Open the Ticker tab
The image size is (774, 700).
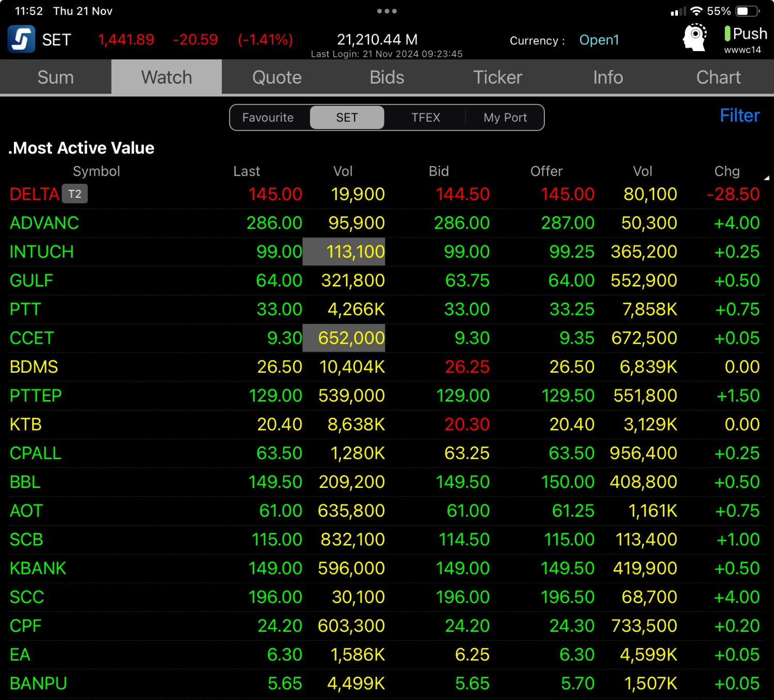pos(498,77)
